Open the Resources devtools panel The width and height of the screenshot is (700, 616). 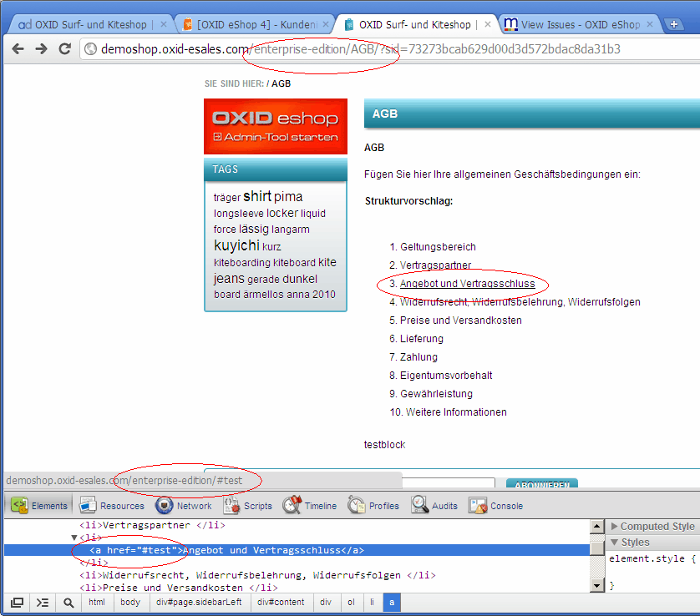pos(112,505)
